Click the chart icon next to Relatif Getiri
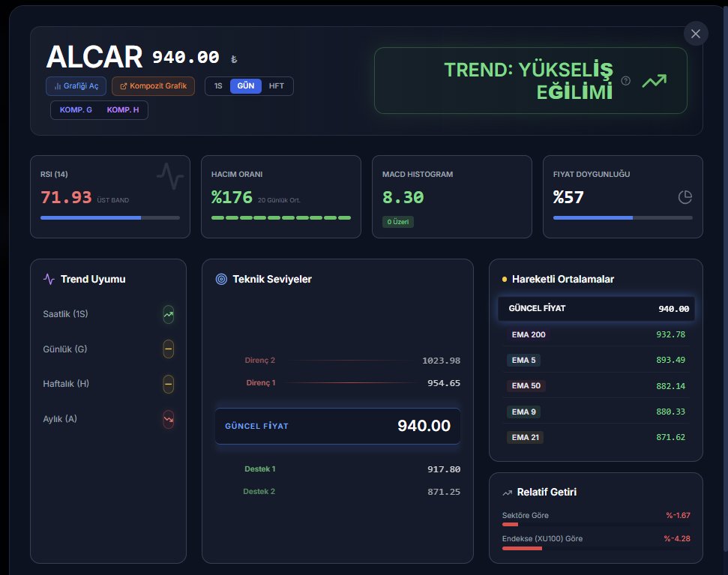Viewport: 728px width, 575px height. [506, 493]
